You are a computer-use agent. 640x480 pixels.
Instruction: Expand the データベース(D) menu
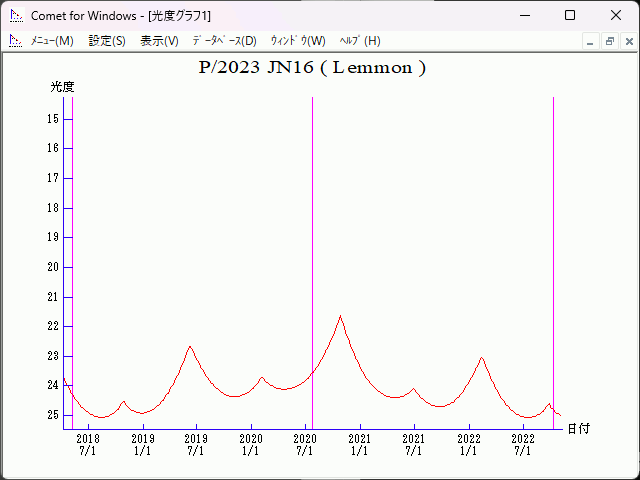coord(224,41)
